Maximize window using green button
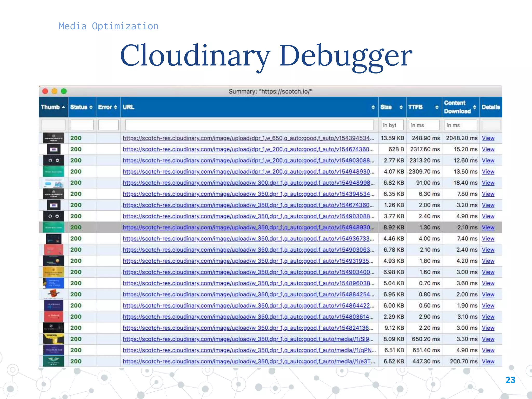 click(64, 91)
